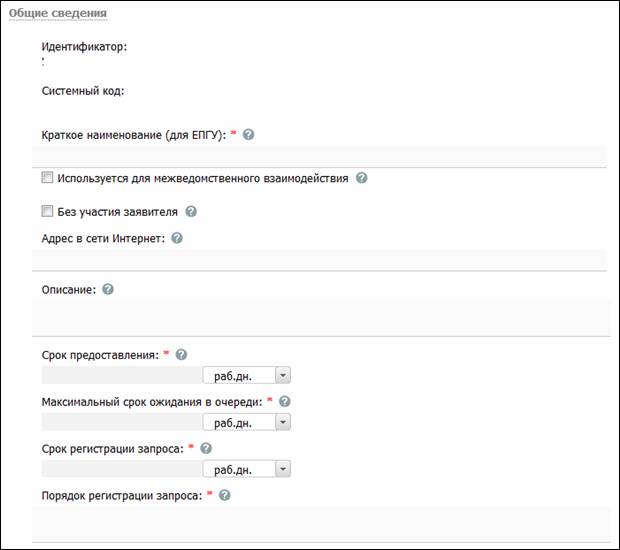Show help for Адрес в сети Интернет

(177, 238)
